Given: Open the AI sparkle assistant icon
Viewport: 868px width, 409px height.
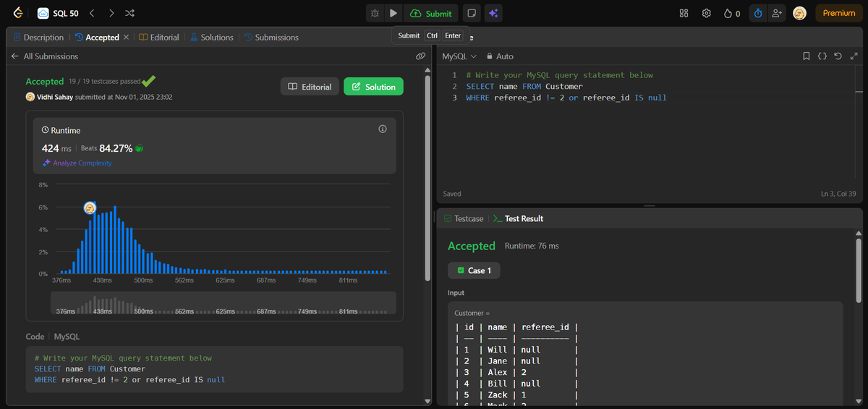Looking at the screenshot, I should pyautogui.click(x=493, y=13).
